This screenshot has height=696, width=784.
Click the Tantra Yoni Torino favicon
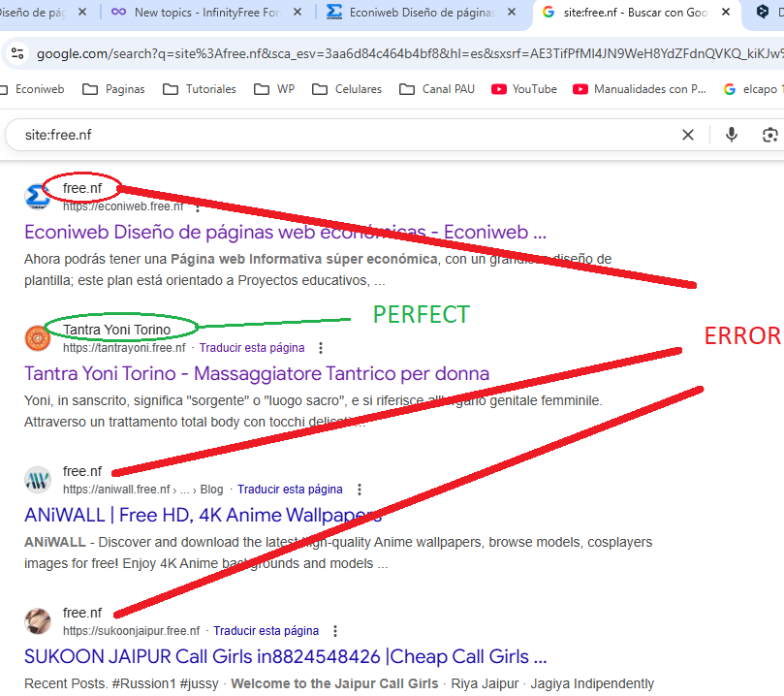coord(37,338)
